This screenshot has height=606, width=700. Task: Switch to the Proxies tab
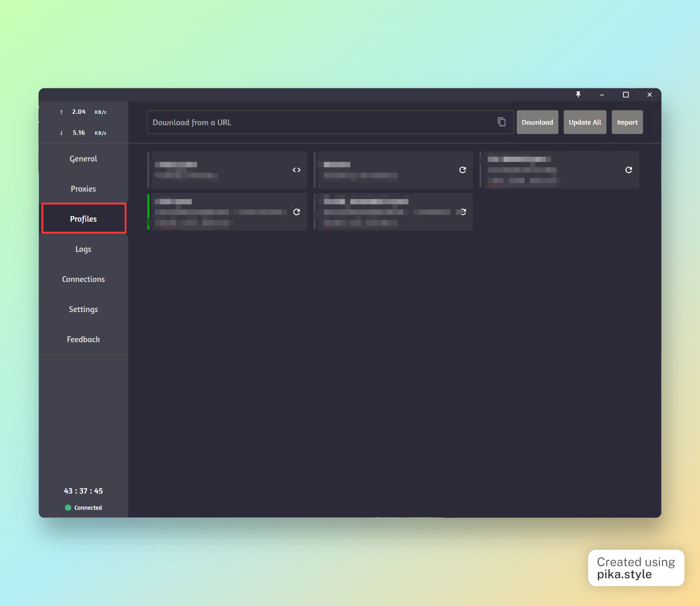coord(83,189)
